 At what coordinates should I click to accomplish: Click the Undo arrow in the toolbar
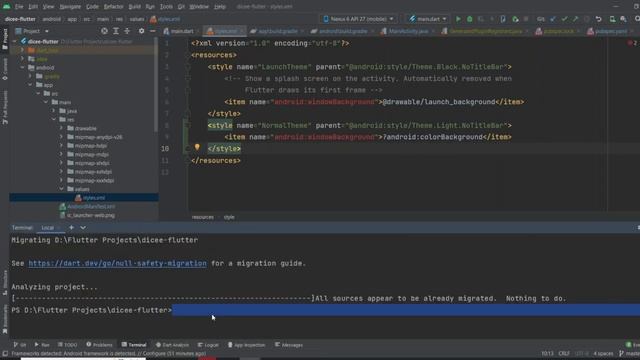point(598,19)
